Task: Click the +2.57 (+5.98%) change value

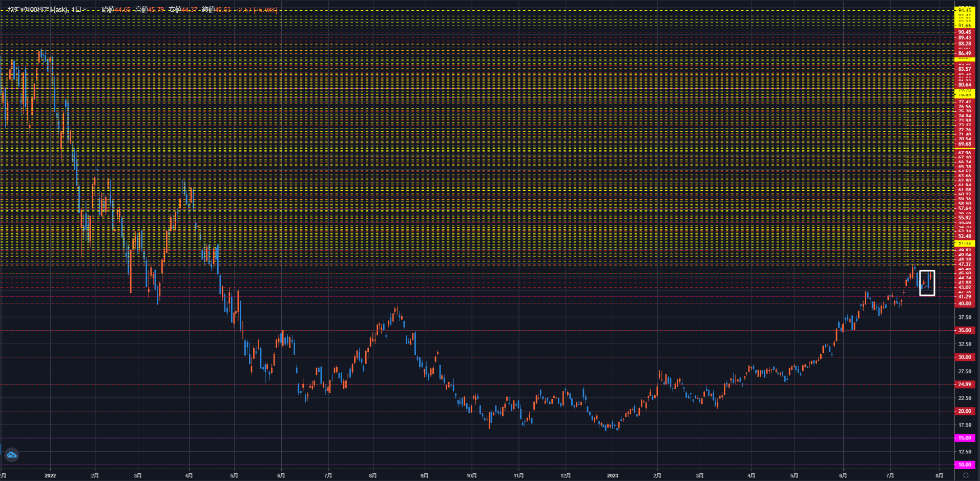Action: (x=256, y=10)
